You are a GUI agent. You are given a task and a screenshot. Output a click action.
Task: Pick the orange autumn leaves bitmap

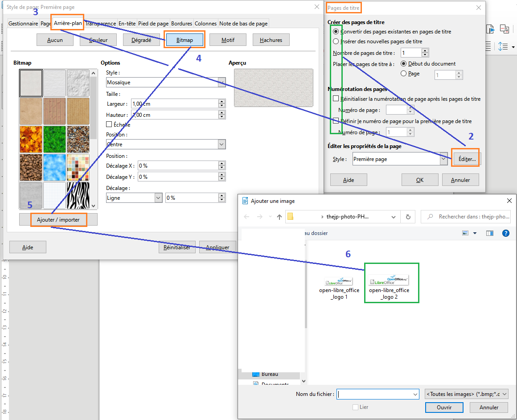pos(31,139)
